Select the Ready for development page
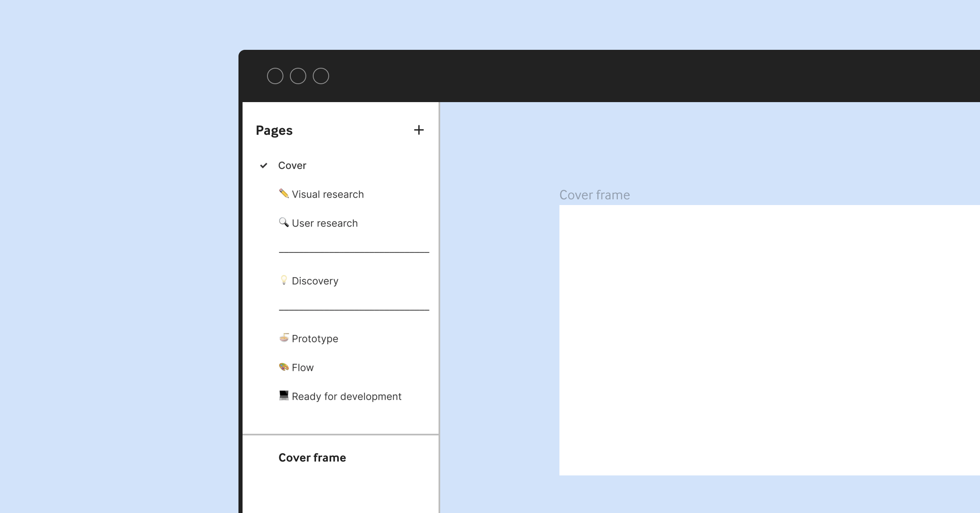Viewport: 980px width, 513px height. click(x=346, y=396)
